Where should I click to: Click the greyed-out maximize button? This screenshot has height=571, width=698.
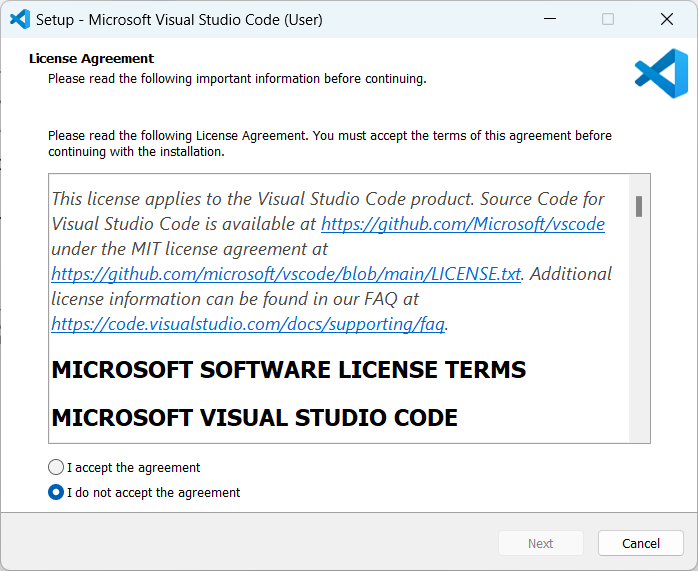pyautogui.click(x=608, y=19)
